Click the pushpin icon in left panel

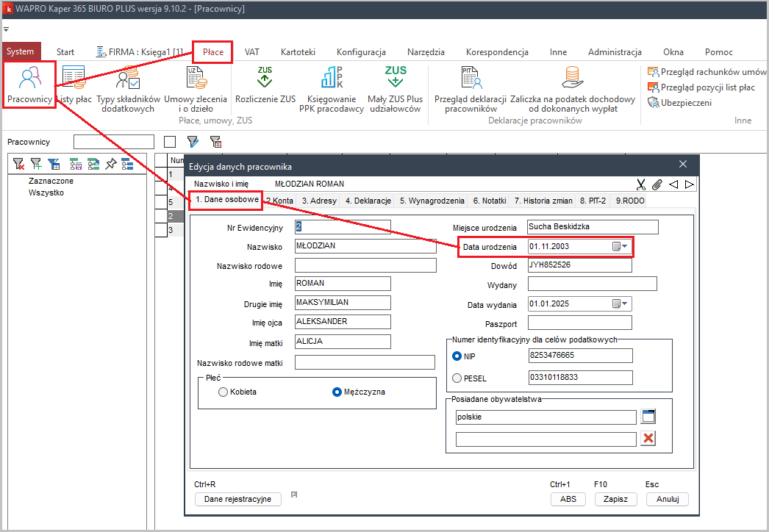click(x=110, y=164)
